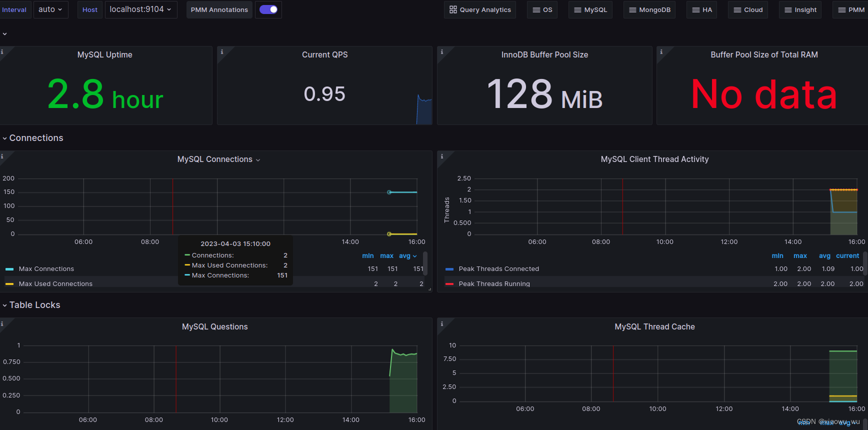The height and width of the screenshot is (430, 868).
Task: Click the hamburger icon beside HA
Action: (696, 10)
